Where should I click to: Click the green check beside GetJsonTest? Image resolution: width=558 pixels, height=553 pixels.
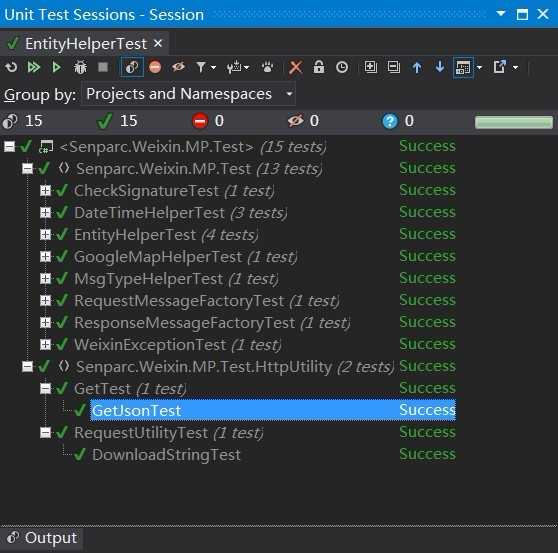tap(80, 410)
